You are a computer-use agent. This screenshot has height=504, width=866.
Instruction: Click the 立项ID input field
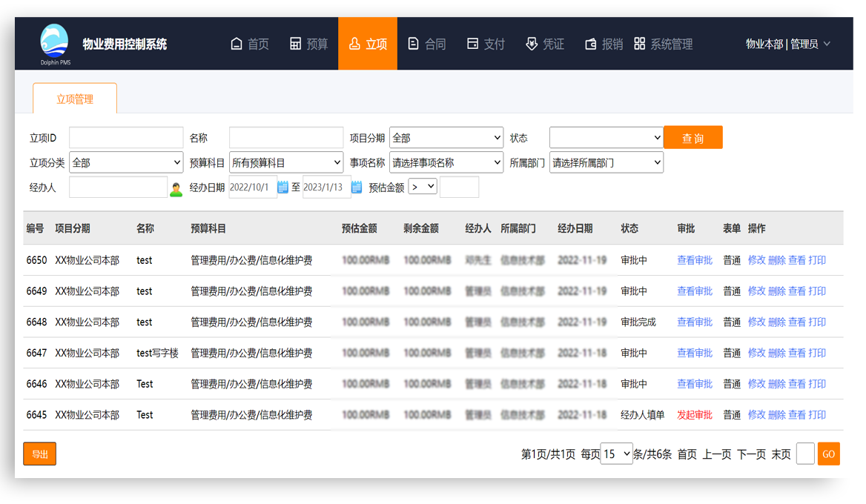coord(126,138)
